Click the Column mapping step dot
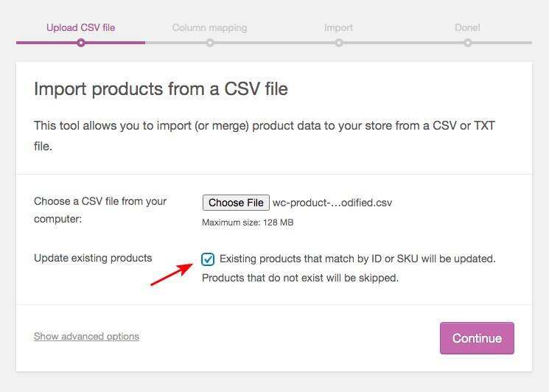549x392 pixels. click(210, 43)
